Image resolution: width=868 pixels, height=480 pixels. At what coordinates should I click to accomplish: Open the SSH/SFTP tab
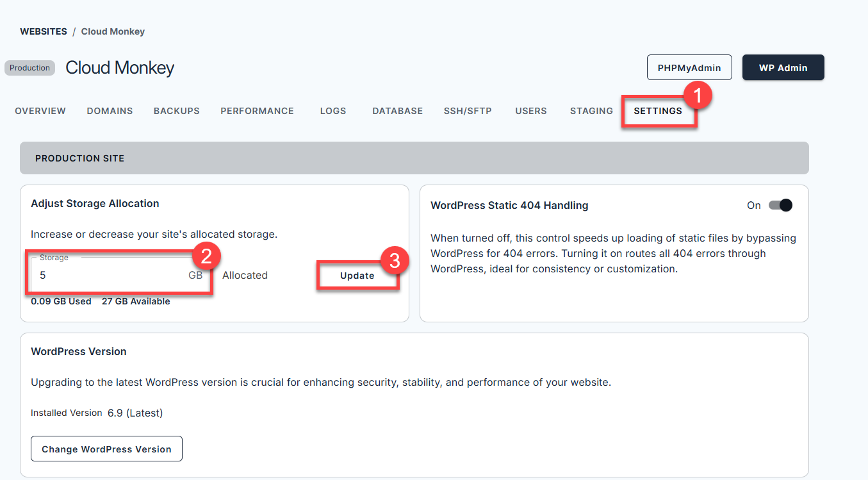[468, 110]
